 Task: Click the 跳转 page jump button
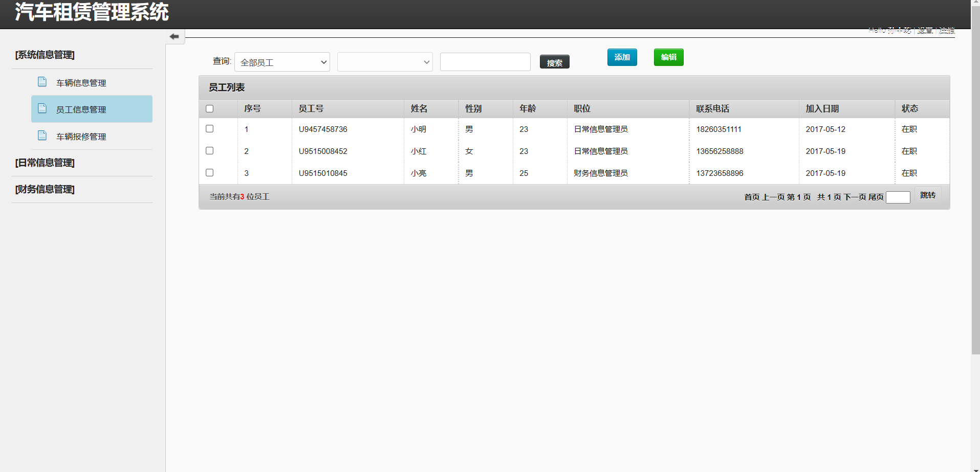[928, 195]
